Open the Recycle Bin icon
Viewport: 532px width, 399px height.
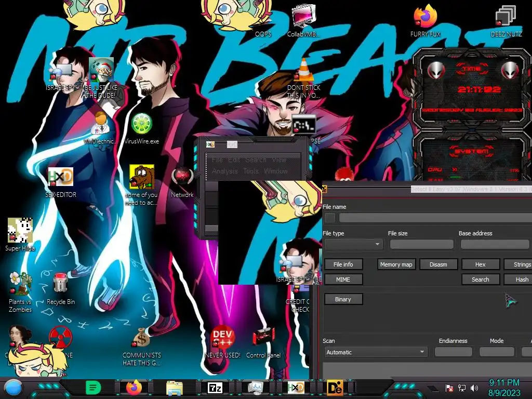pos(60,288)
